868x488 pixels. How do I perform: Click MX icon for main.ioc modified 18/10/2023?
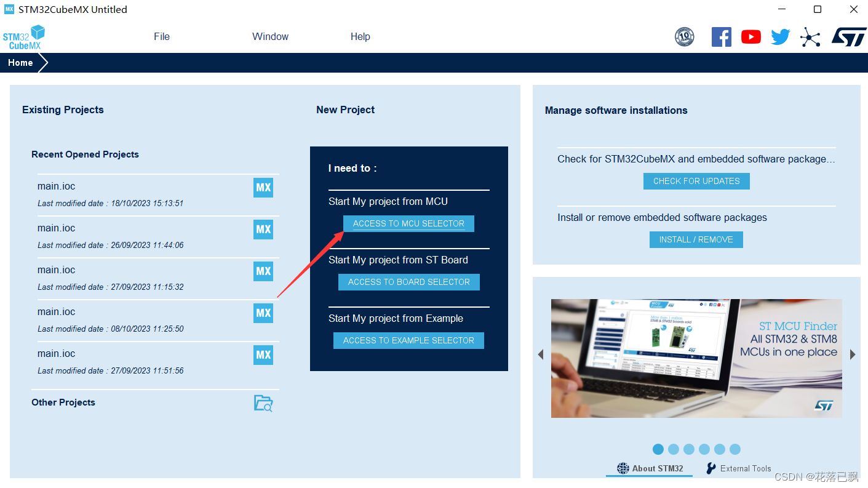pyautogui.click(x=263, y=188)
